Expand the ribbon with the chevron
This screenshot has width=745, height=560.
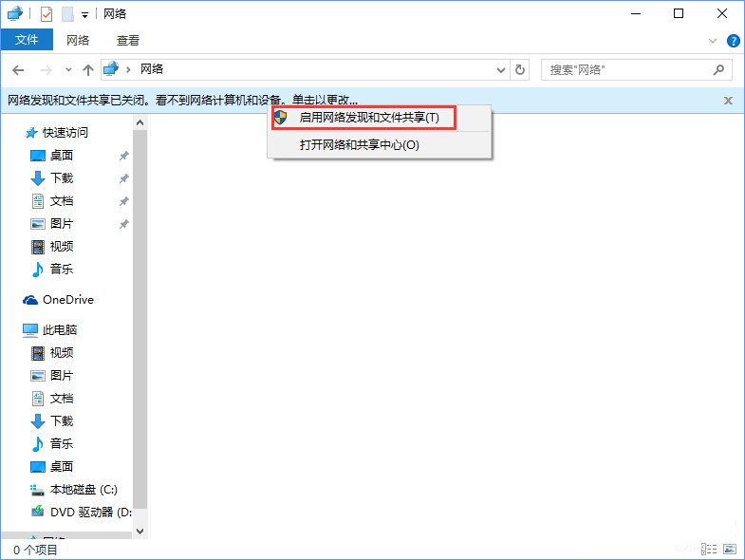pyautogui.click(x=715, y=41)
